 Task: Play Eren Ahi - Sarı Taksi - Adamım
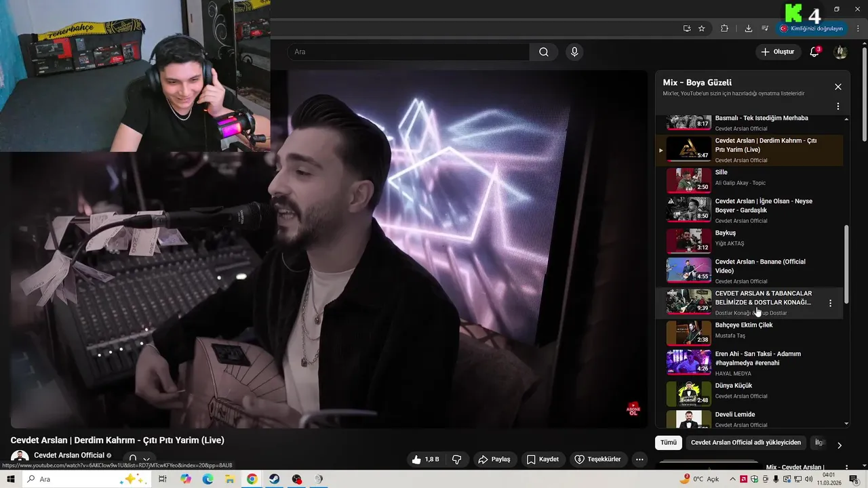click(749, 363)
